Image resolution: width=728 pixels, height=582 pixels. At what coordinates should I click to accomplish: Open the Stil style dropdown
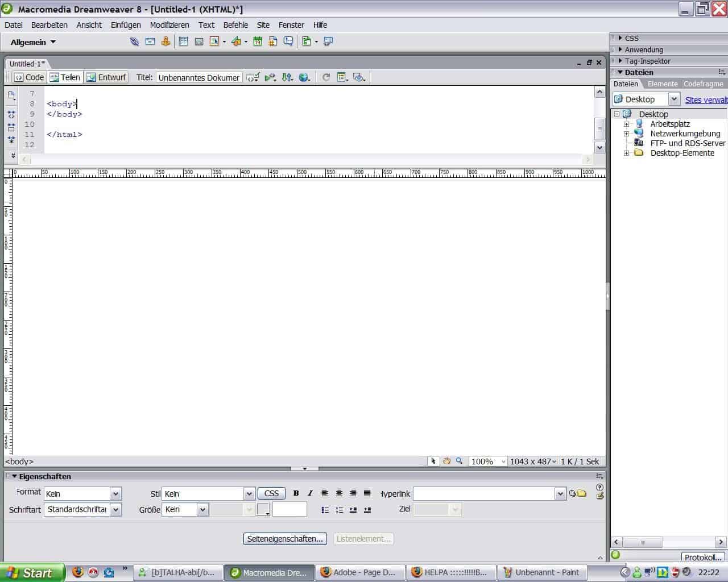[x=249, y=493]
